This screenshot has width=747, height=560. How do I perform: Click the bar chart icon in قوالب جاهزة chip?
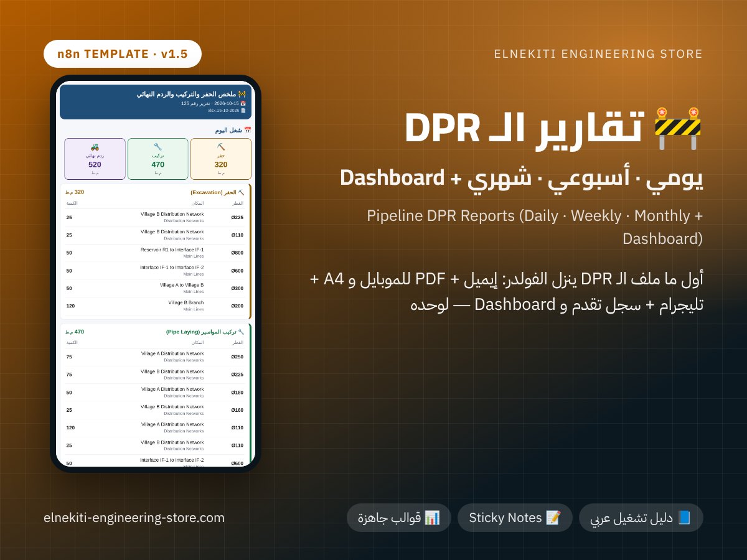[432, 518]
